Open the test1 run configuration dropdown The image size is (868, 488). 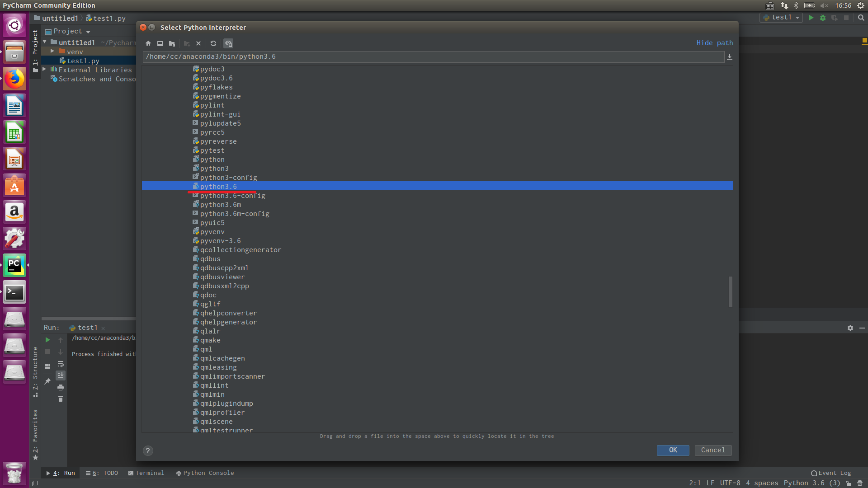(x=782, y=18)
